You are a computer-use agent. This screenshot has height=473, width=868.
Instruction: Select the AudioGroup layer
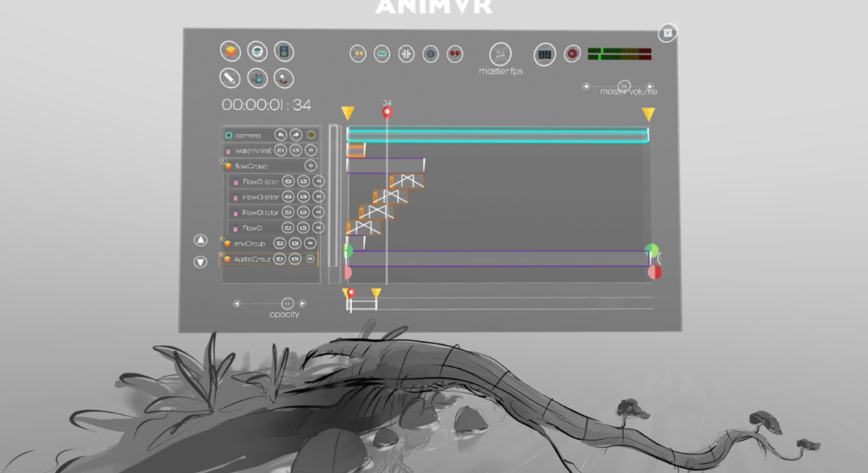coord(269,259)
